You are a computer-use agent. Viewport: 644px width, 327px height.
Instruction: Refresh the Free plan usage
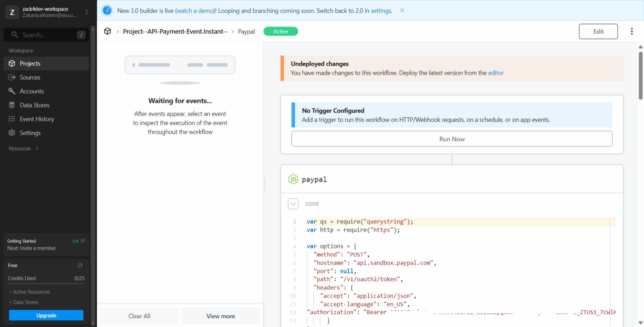(80, 265)
